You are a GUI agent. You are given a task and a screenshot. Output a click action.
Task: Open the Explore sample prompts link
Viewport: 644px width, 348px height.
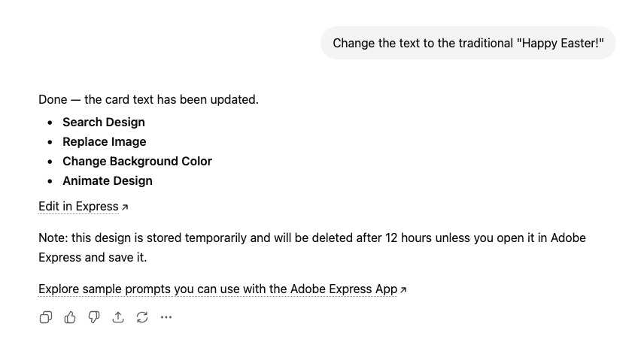(217, 289)
